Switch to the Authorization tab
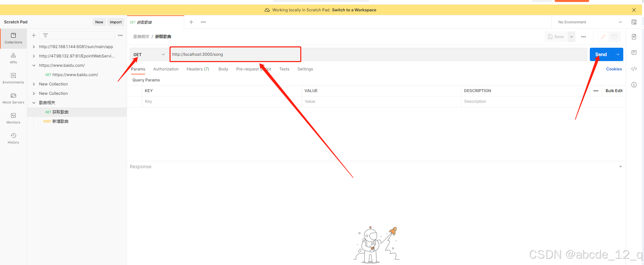This screenshot has width=644, height=265. (x=166, y=69)
